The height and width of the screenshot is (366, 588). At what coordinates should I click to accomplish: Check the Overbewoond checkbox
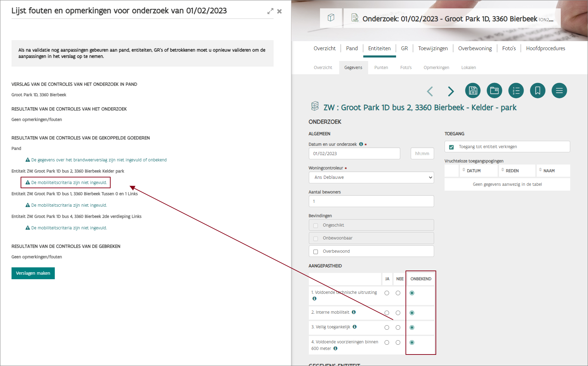[x=315, y=252]
